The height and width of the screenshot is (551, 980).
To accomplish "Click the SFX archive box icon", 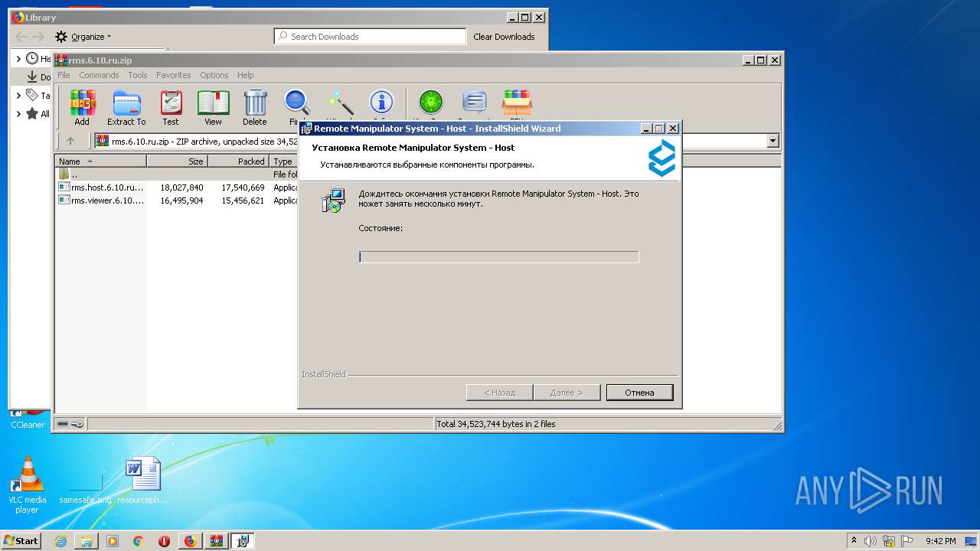I will 517,103.
